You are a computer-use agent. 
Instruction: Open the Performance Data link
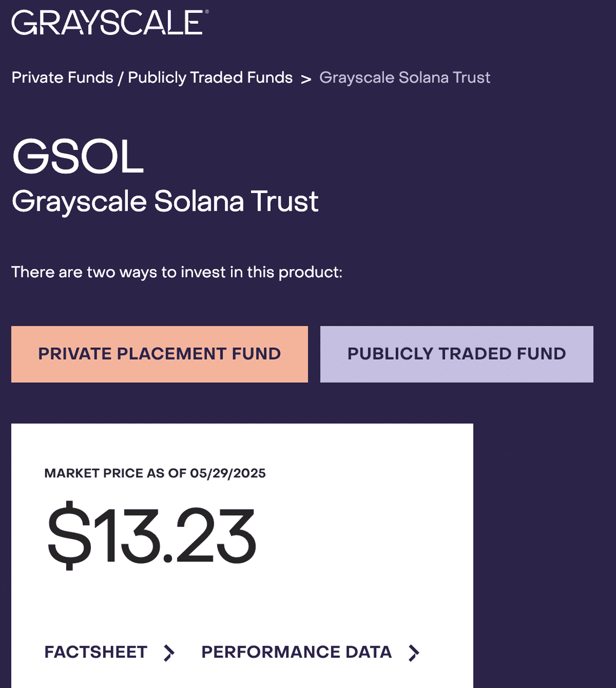[x=297, y=652]
